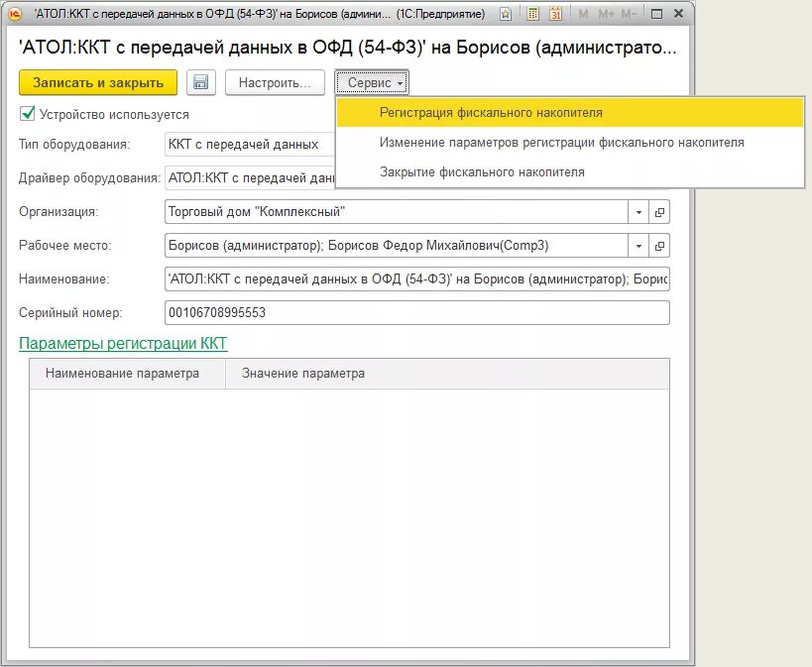Close the device settings window
Screen dimensions: 812x667
(x=678, y=14)
